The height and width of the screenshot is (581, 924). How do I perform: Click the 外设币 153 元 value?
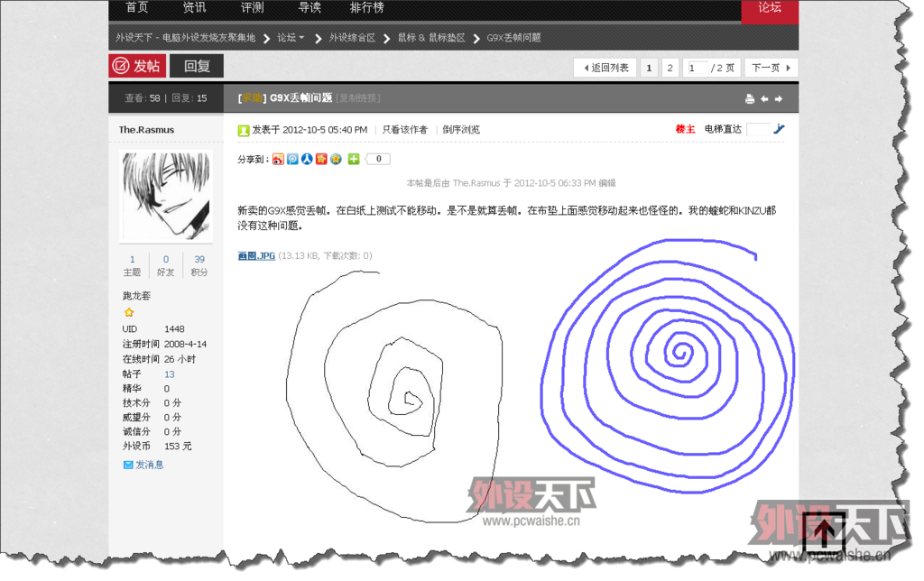[178, 446]
